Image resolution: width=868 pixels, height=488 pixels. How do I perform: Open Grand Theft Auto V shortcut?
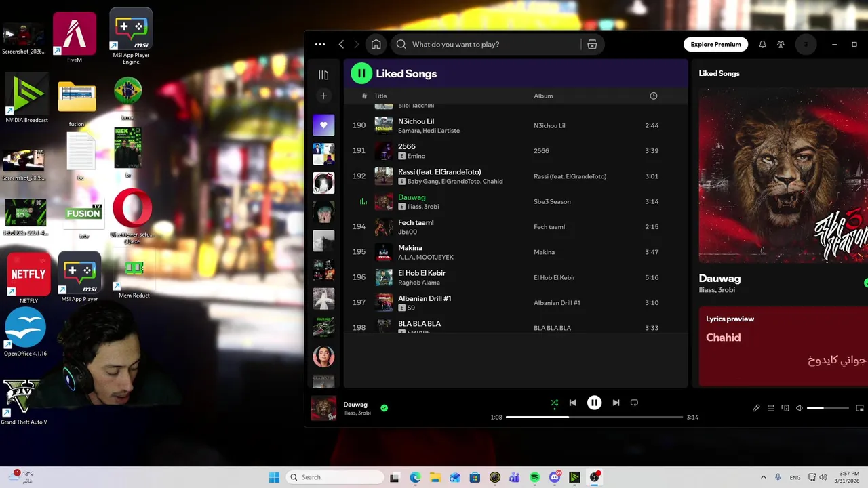click(x=24, y=402)
